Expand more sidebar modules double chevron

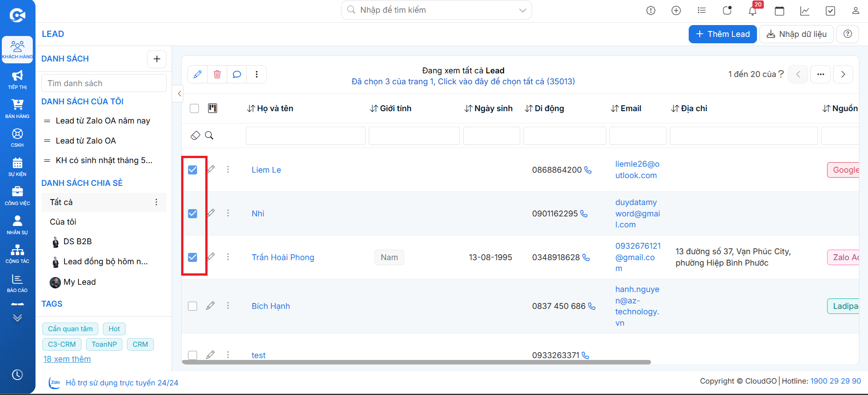click(x=17, y=318)
